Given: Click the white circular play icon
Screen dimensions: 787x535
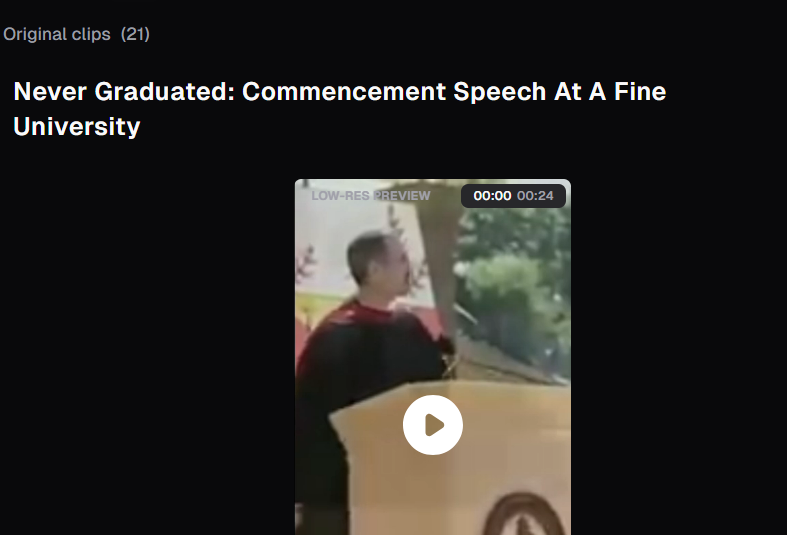Looking at the screenshot, I should (x=433, y=425).
